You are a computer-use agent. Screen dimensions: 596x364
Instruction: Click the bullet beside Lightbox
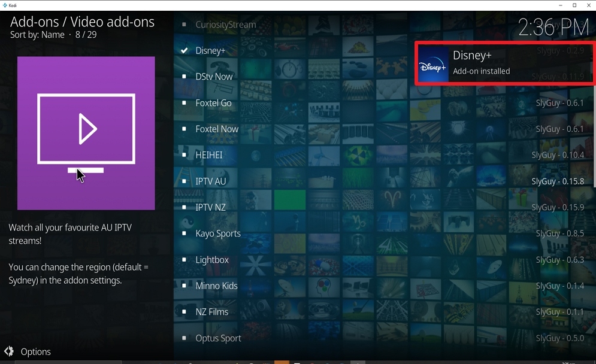point(184,259)
